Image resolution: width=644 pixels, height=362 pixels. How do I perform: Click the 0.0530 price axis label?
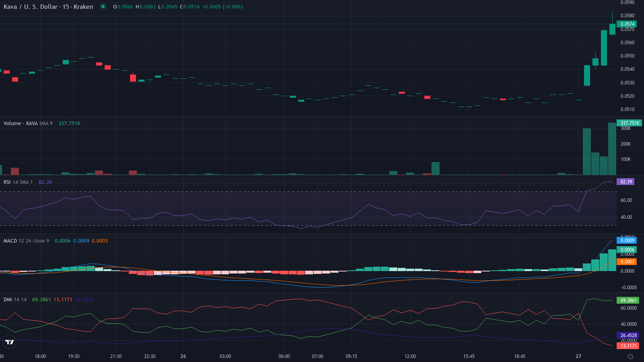(x=627, y=83)
